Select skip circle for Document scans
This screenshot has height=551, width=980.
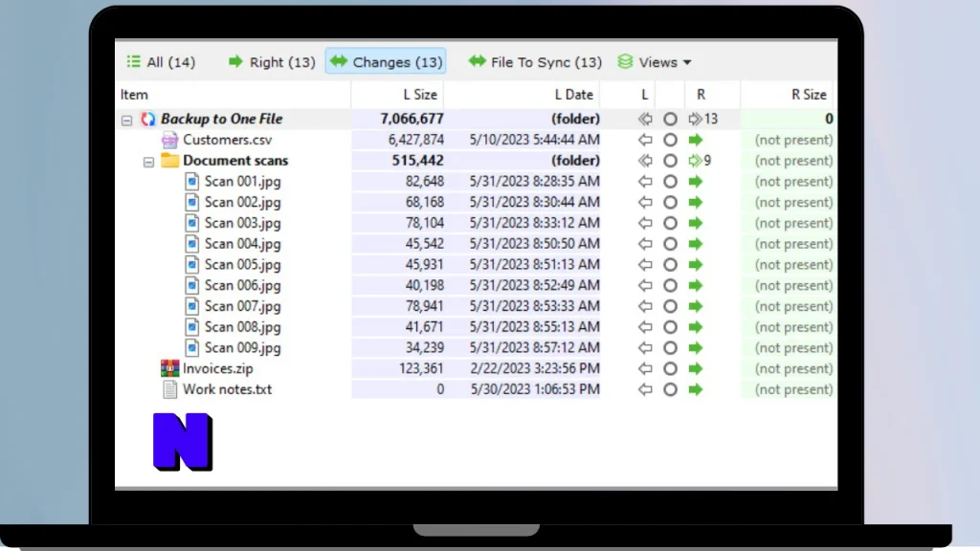pos(670,161)
